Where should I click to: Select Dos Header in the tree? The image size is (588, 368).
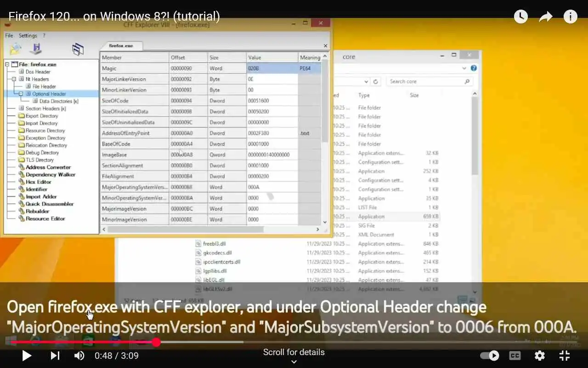[x=38, y=72]
